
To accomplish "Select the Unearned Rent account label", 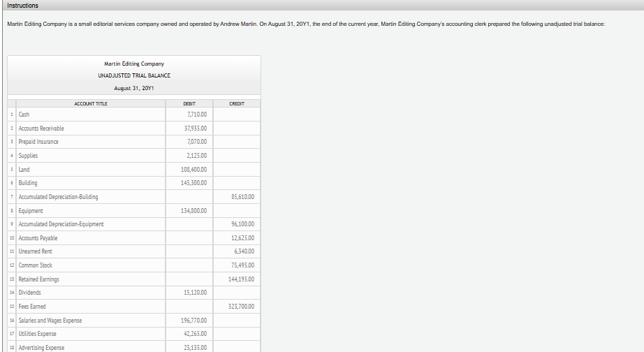I will (x=36, y=251).
